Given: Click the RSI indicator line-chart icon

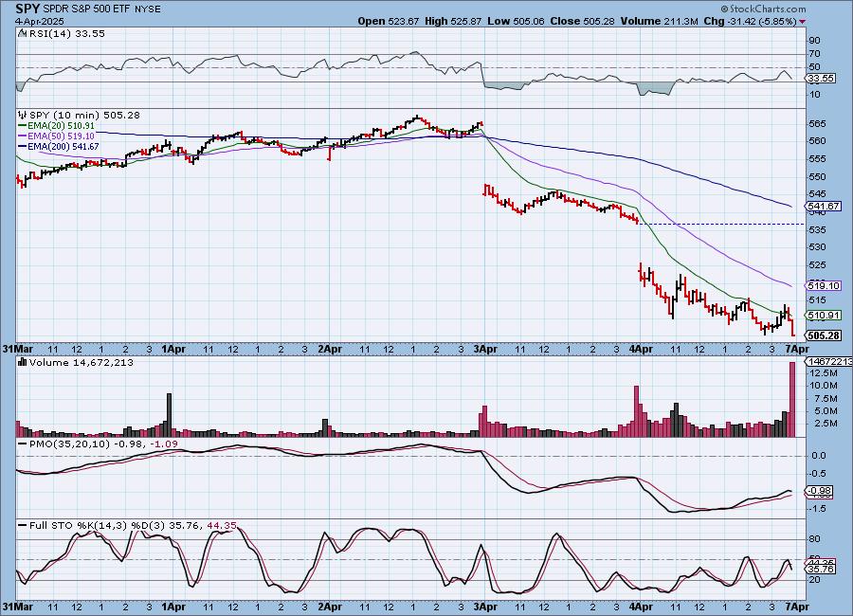Looking at the screenshot, I should (22, 34).
